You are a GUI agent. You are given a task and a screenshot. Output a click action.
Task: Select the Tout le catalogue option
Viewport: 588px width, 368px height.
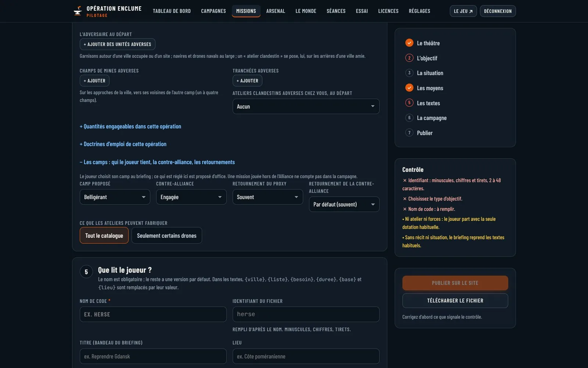(x=104, y=236)
